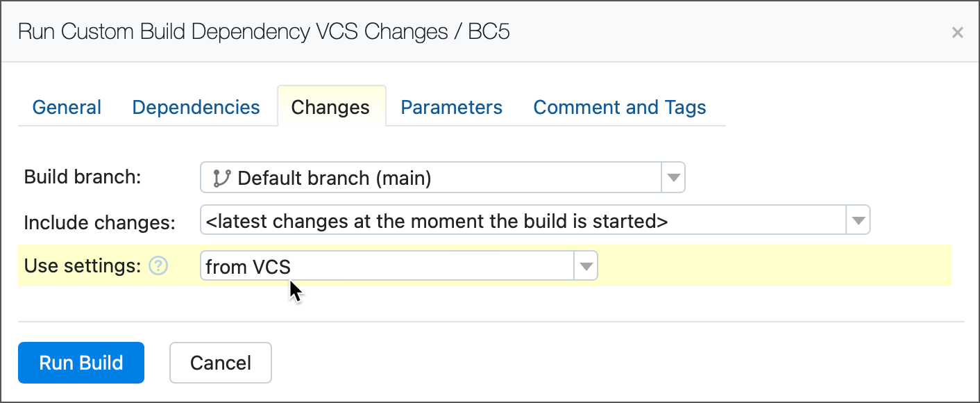Close the Run Custom Build dialog
The height and width of the screenshot is (403, 980).
click(957, 33)
